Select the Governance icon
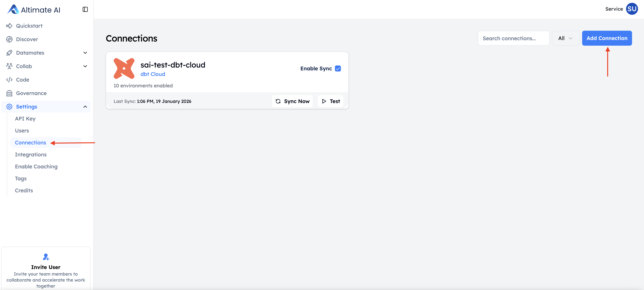Screen dimensions: 644x290 pyautogui.click(x=9, y=93)
